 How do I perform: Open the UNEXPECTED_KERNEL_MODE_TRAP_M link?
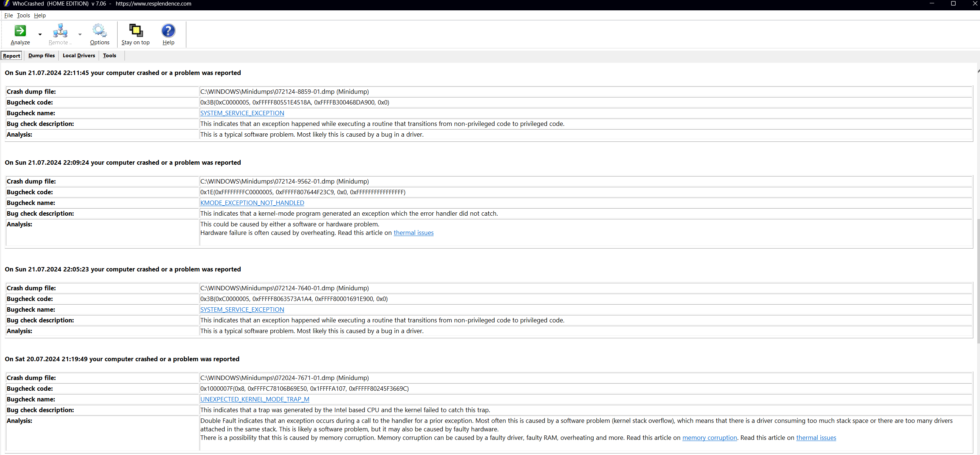pos(254,399)
